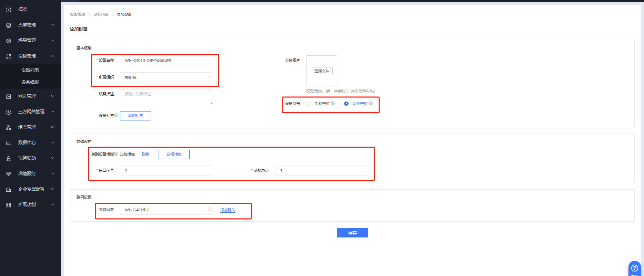The width and height of the screenshot is (644, 276).
Task: Select the 手动定位 radio button
Action: (308, 104)
